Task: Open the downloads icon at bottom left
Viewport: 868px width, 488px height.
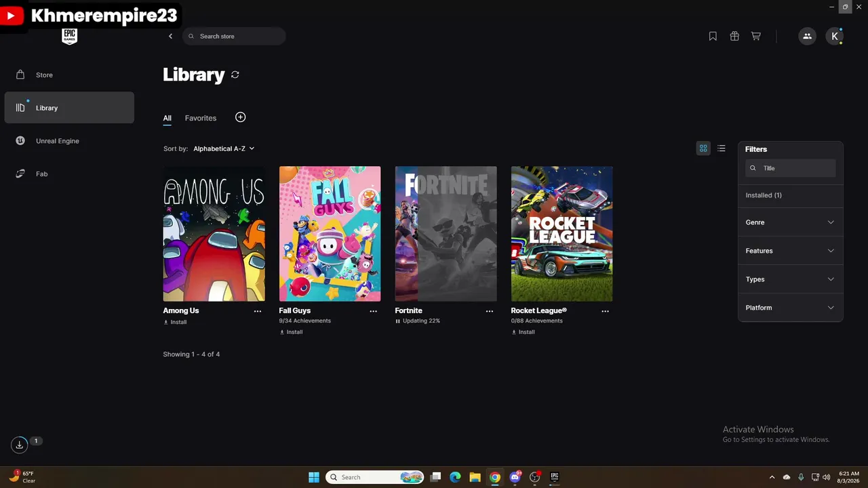Action: (19, 445)
